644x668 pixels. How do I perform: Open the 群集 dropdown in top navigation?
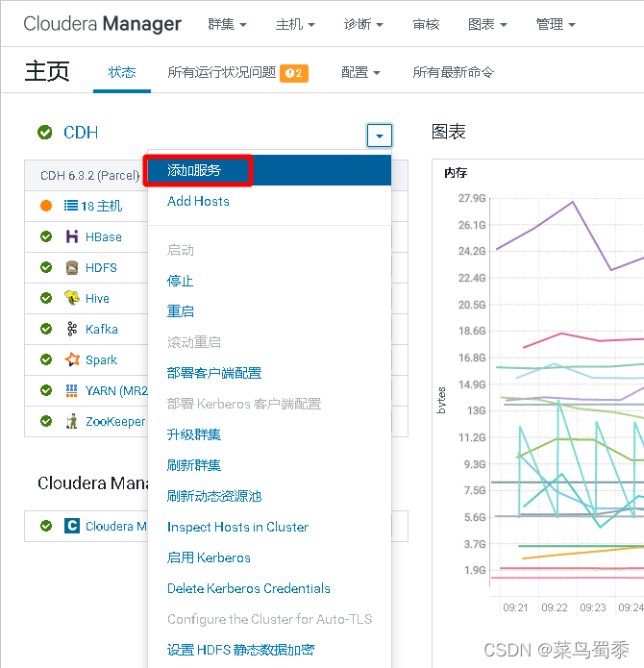tap(227, 24)
